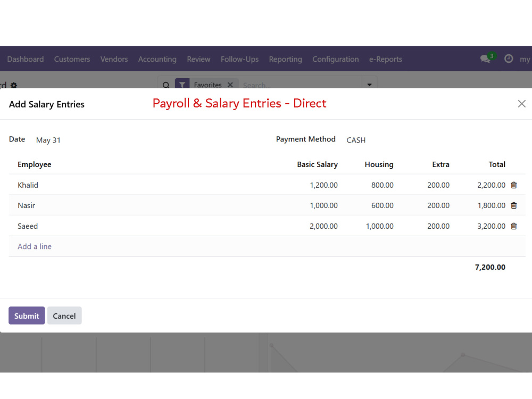Sort by the Employee column header
The height and width of the screenshot is (399, 532).
tap(34, 164)
